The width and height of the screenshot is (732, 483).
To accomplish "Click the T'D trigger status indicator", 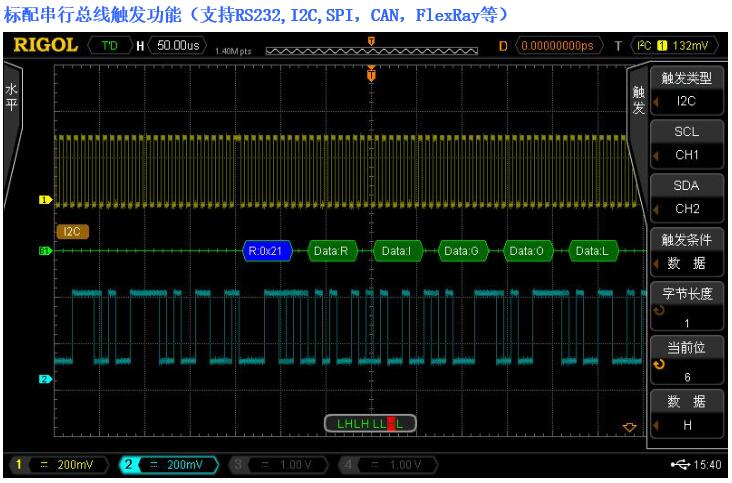I will tap(108, 45).
